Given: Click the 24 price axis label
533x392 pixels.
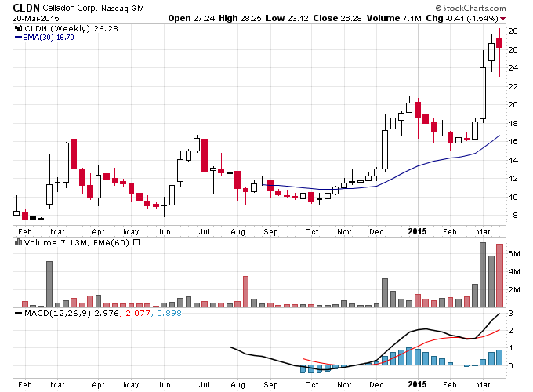Looking at the screenshot, I should point(513,68).
